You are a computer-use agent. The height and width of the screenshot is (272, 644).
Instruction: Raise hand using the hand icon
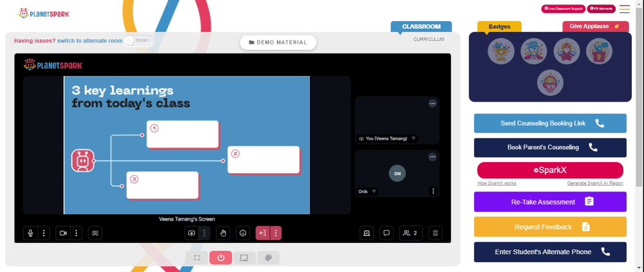point(223,233)
